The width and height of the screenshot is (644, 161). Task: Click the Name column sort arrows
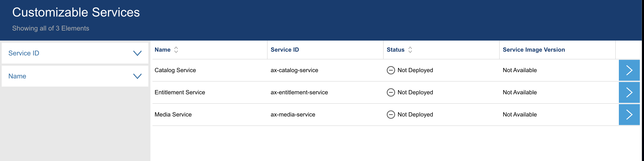point(176,50)
